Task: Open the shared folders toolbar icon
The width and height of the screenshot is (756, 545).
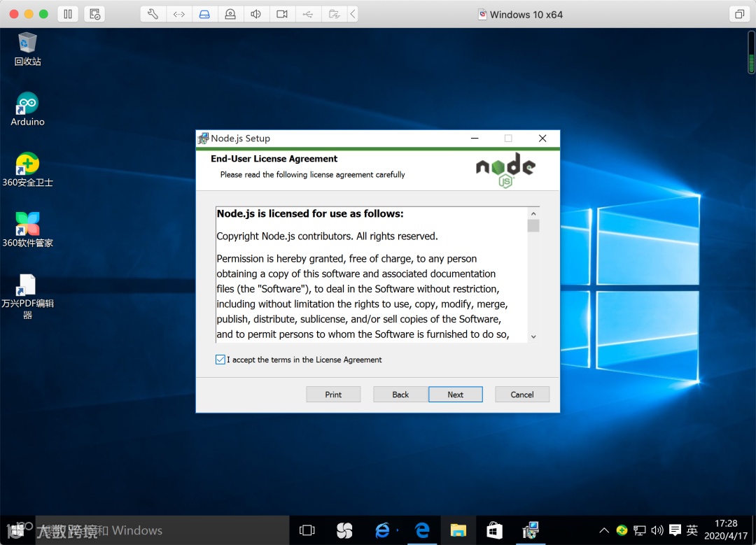Action: pos(334,14)
